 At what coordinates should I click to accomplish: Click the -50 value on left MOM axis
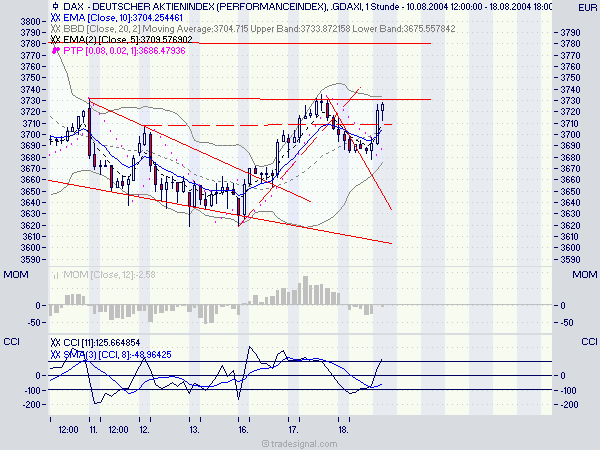click(x=34, y=323)
